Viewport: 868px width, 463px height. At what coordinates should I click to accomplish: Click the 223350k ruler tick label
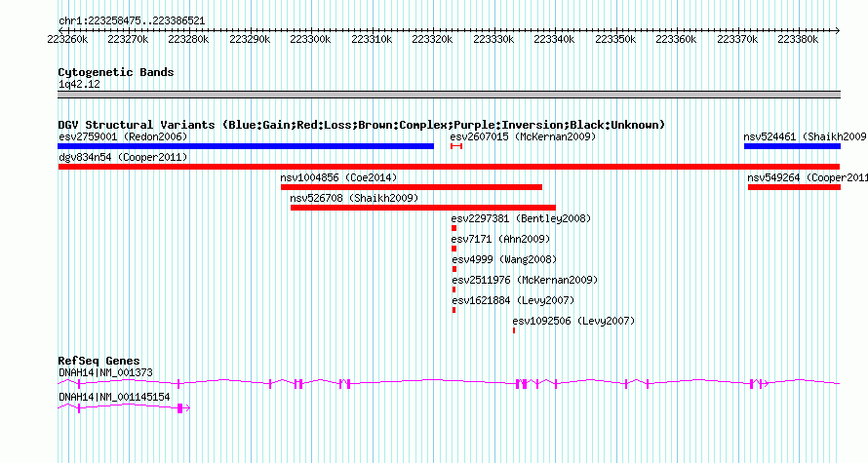(x=615, y=39)
